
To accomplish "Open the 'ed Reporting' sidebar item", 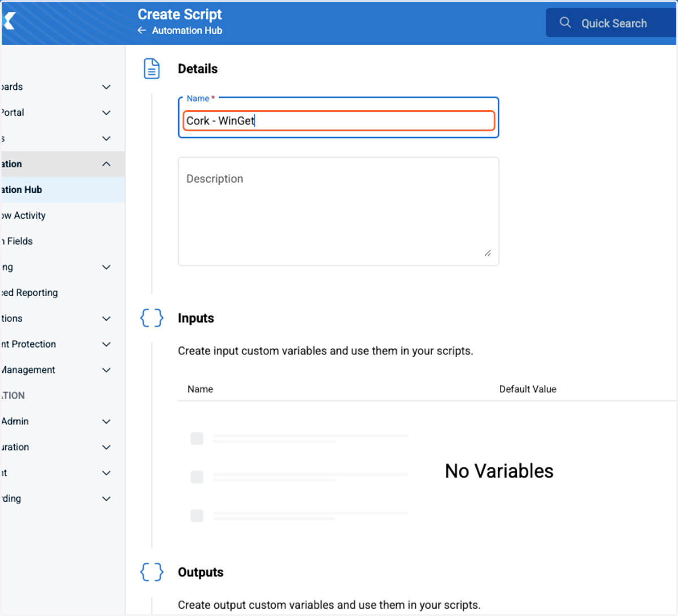I will tap(63, 293).
